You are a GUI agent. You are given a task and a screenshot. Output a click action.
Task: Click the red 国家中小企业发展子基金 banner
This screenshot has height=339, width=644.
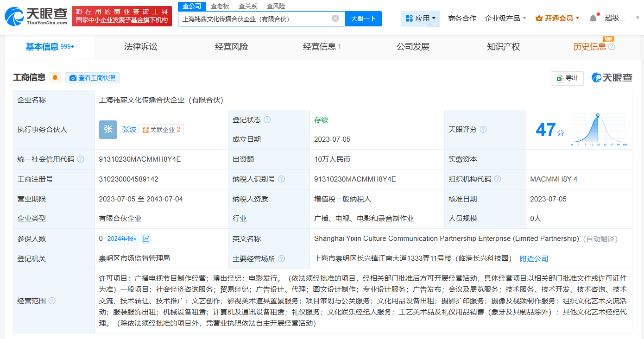pyautogui.click(x=122, y=16)
